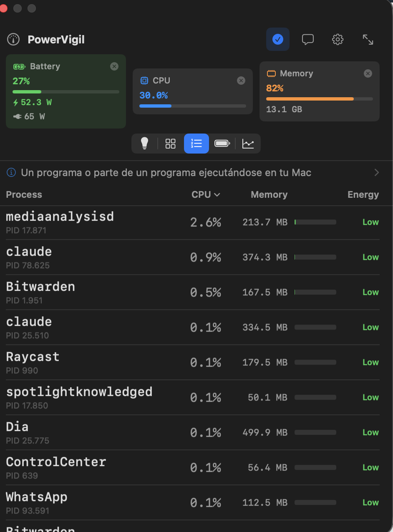Click the PowerVigil power gauge logo
Screen dimensions: 393x532
click(x=13, y=39)
